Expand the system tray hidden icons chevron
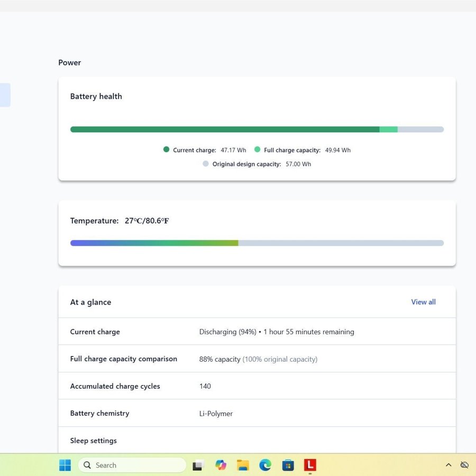 (448, 465)
